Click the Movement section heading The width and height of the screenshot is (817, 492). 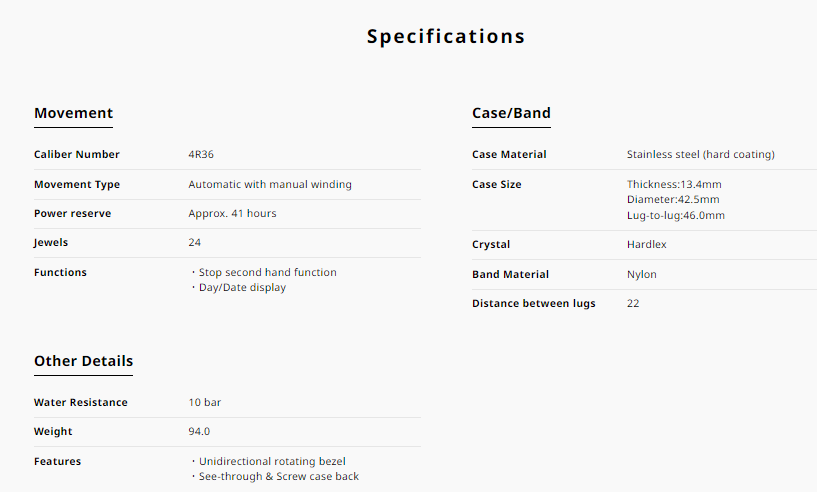click(73, 113)
